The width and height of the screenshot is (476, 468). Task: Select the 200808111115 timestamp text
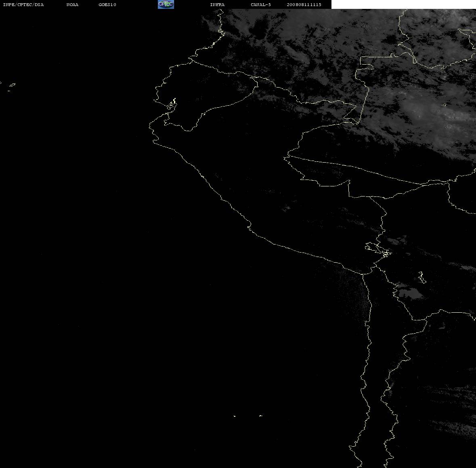pyautogui.click(x=304, y=4)
